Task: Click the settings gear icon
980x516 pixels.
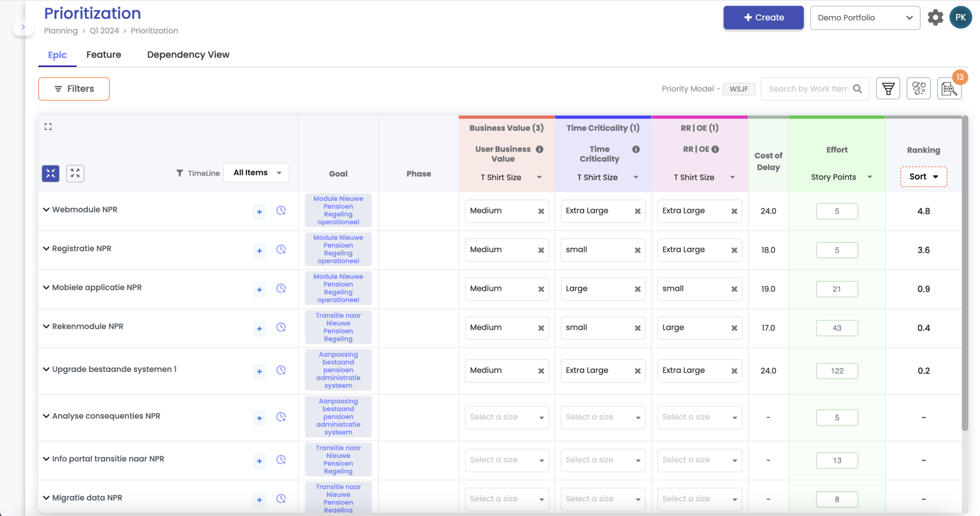Action: [x=935, y=18]
